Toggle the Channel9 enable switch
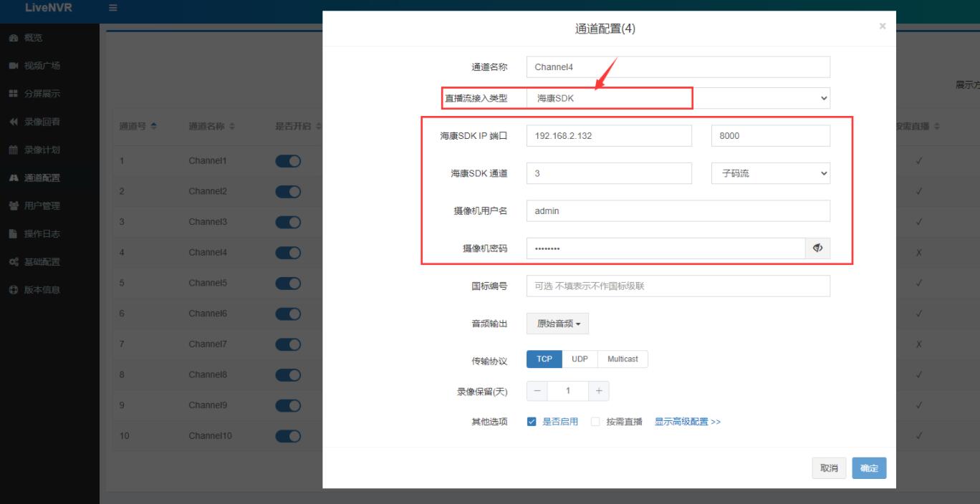The image size is (980, 504). [288, 405]
